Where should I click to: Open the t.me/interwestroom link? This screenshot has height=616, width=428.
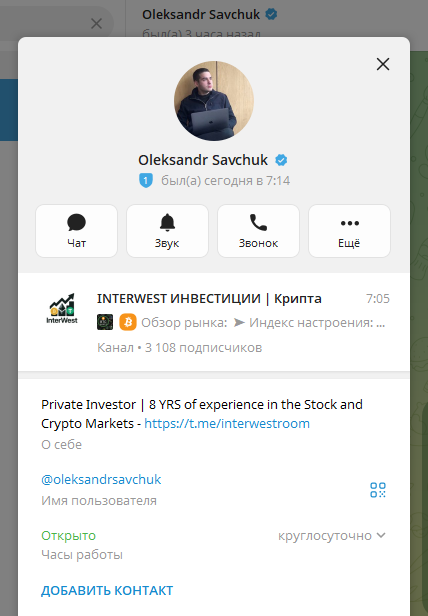click(x=227, y=424)
